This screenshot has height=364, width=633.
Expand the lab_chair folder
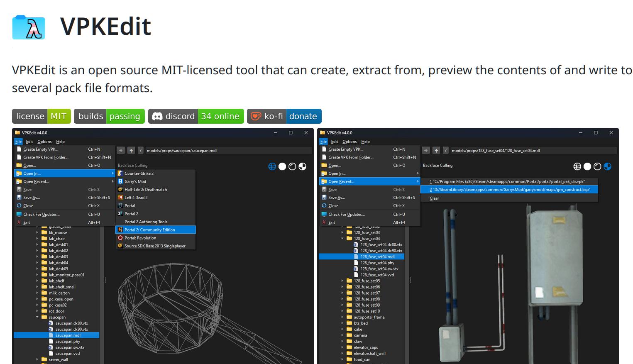coord(37,239)
